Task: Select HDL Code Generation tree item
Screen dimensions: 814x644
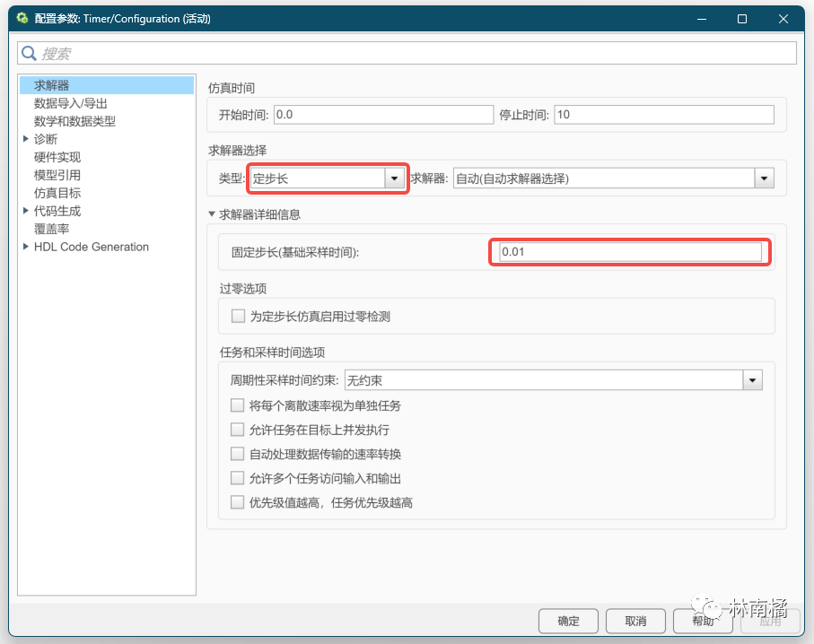Action: click(x=92, y=247)
